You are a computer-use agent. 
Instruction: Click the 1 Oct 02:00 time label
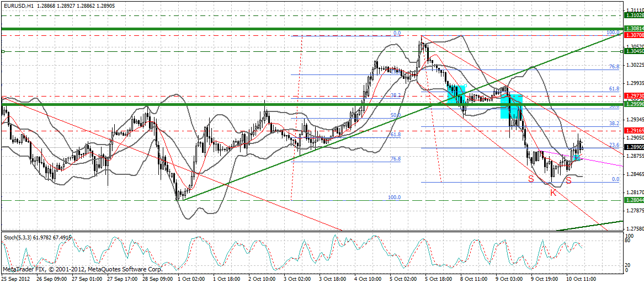pos(192,279)
